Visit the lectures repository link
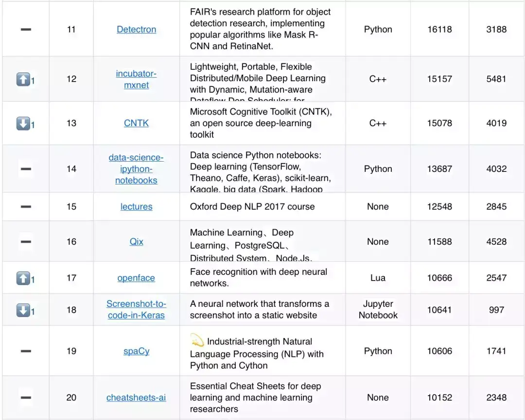The height and width of the screenshot is (420, 525). tap(136, 207)
